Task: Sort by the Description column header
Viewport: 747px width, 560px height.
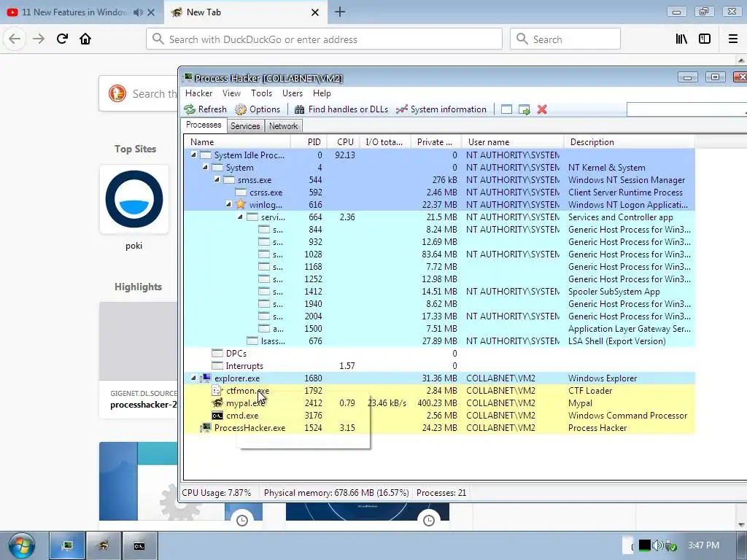Action: [630, 142]
